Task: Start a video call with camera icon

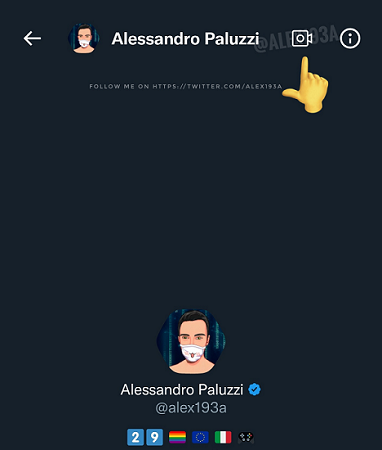Action: 302,38
